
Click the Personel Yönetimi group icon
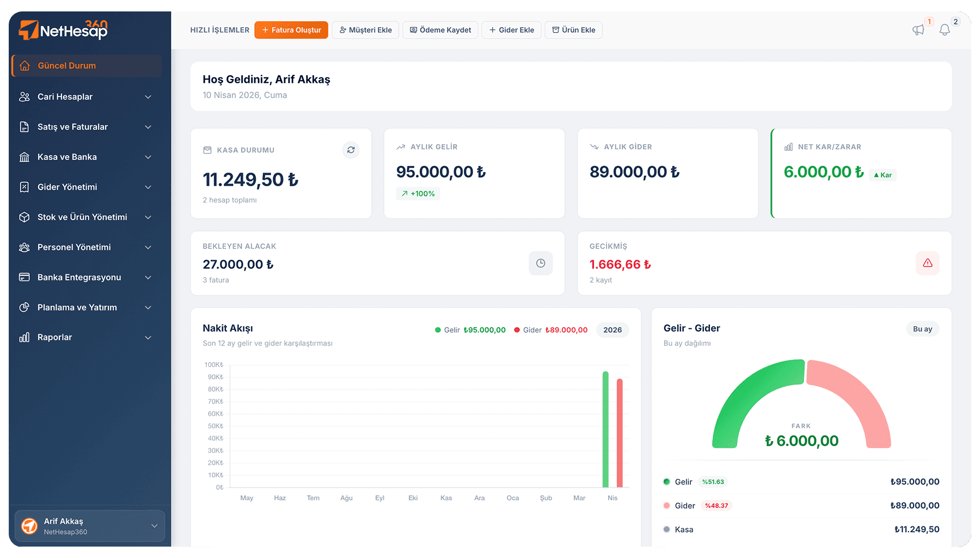tap(24, 247)
